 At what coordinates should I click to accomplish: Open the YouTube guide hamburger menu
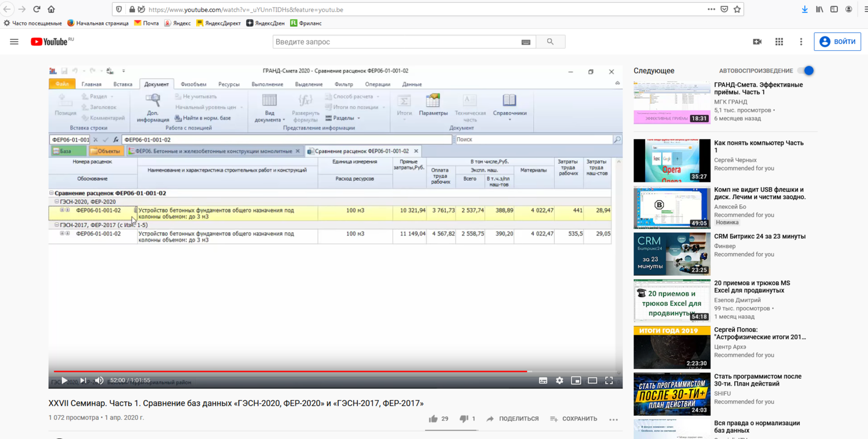14,42
